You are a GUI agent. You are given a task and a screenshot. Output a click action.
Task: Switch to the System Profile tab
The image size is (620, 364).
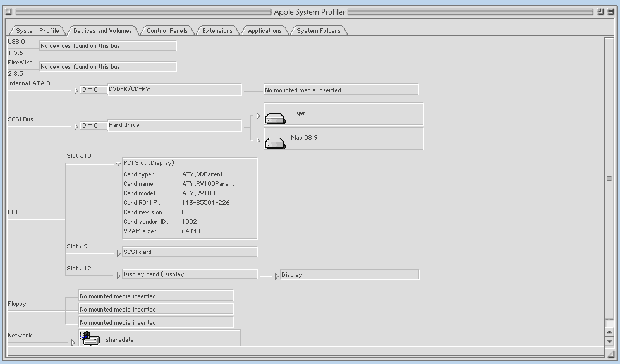[37, 31]
